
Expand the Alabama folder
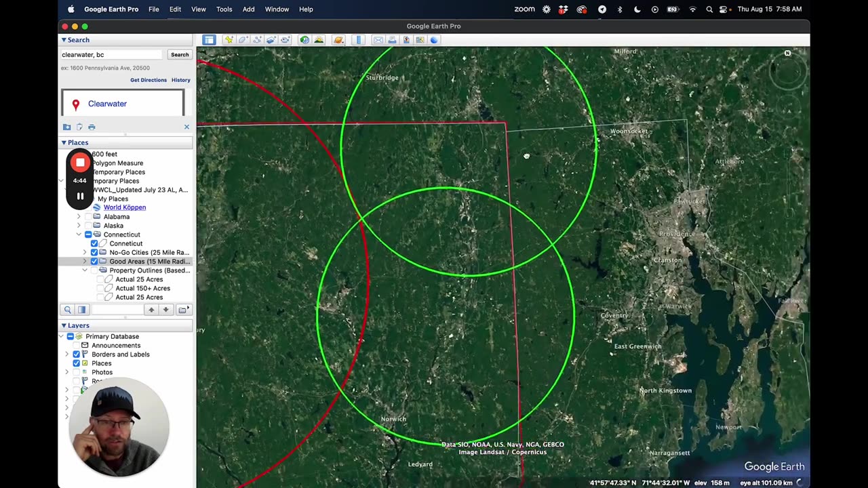[x=79, y=217]
